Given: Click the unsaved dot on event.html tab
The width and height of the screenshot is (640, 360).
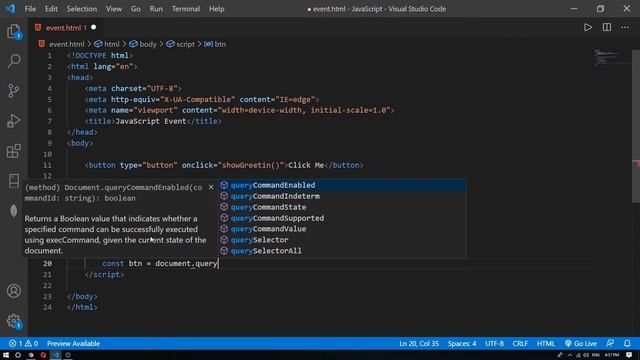Looking at the screenshot, I should pyautogui.click(x=93, y=27).
